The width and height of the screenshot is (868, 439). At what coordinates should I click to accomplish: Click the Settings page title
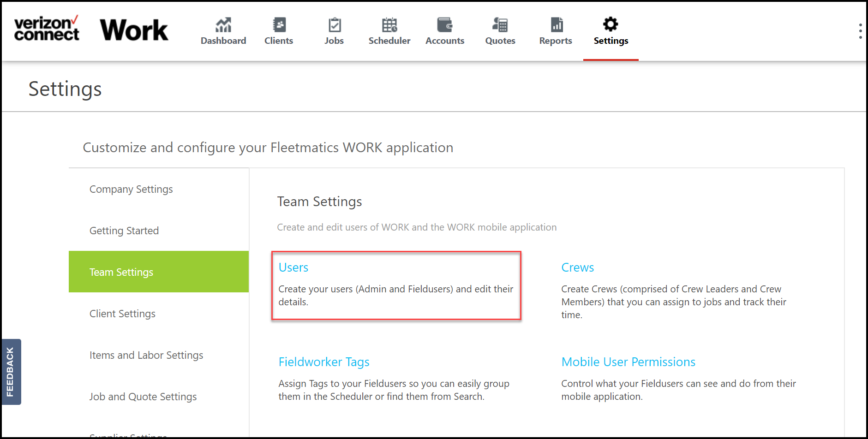click(65, 89)
